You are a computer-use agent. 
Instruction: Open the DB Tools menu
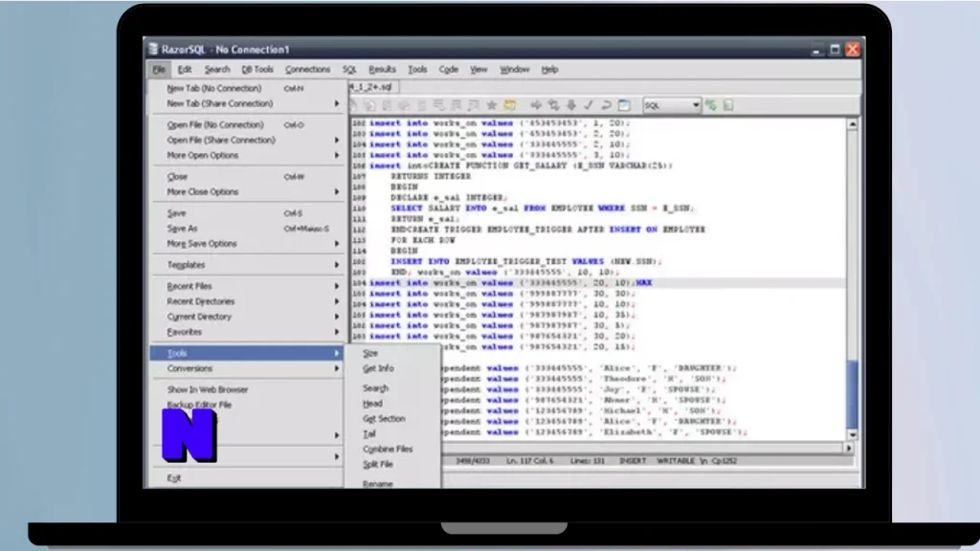[x=257, y=69]
